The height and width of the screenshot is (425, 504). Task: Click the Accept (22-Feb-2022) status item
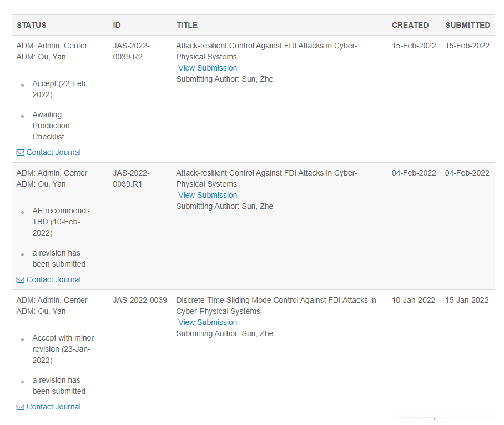[60, 89]
